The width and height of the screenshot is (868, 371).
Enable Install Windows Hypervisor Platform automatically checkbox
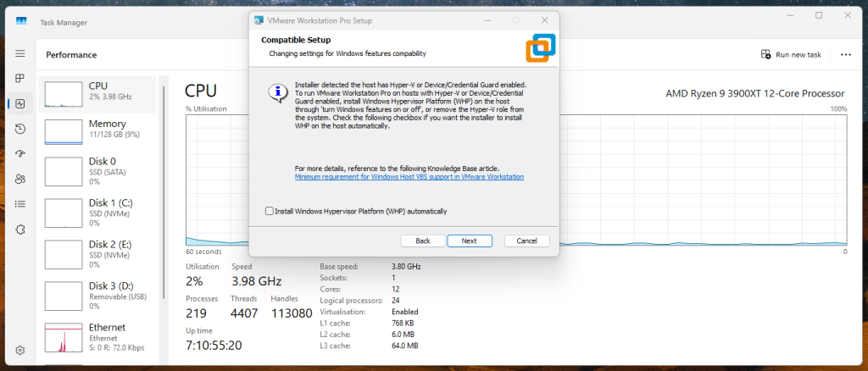click(x=270, y=211)
